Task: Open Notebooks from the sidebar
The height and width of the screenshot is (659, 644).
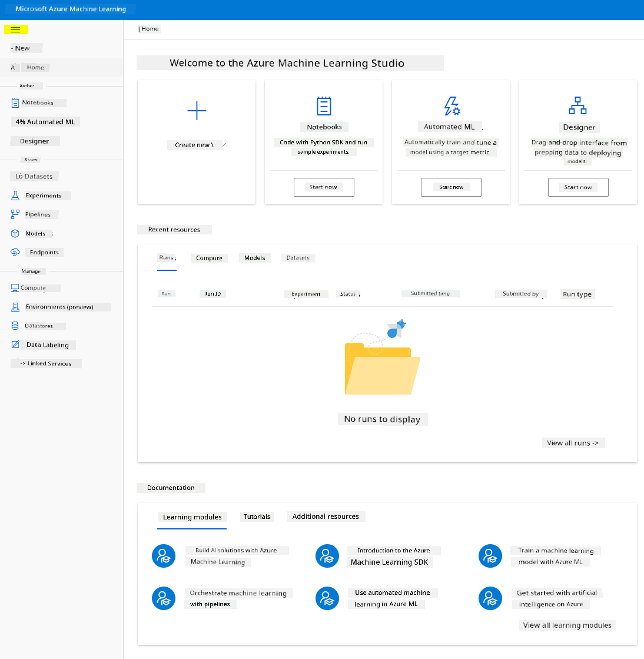Action: (x=38, y=102)
